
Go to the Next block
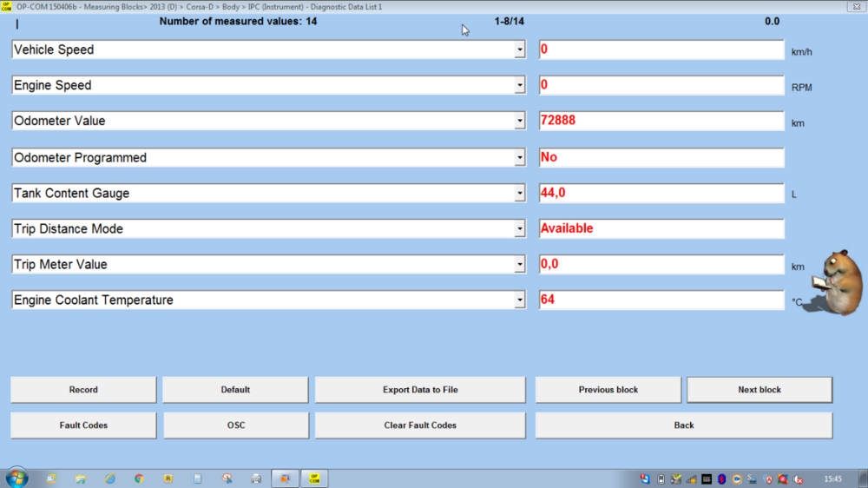759,390
